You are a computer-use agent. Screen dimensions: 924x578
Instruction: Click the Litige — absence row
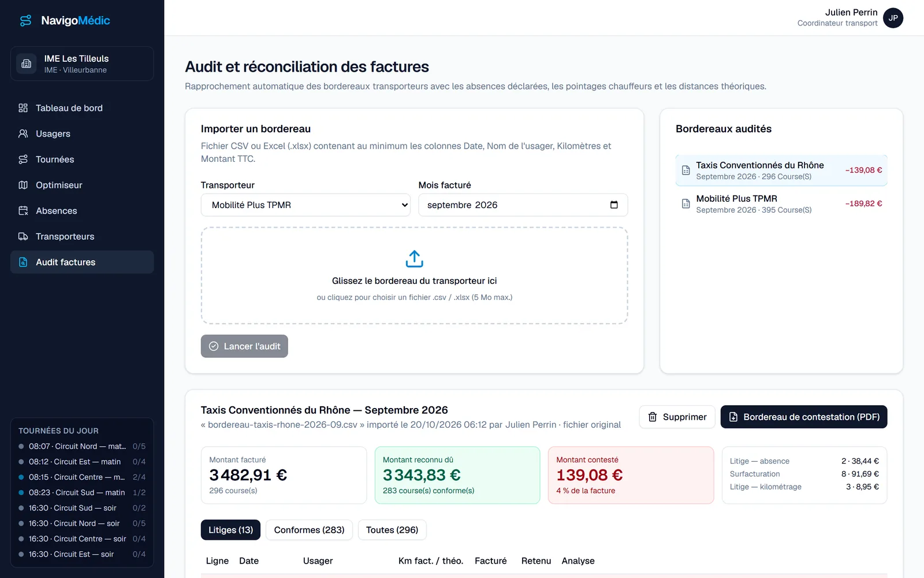[804, 461]
